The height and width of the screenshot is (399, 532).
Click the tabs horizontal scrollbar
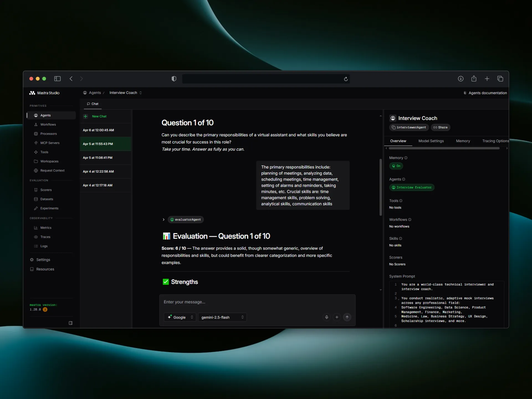[444, 148]
